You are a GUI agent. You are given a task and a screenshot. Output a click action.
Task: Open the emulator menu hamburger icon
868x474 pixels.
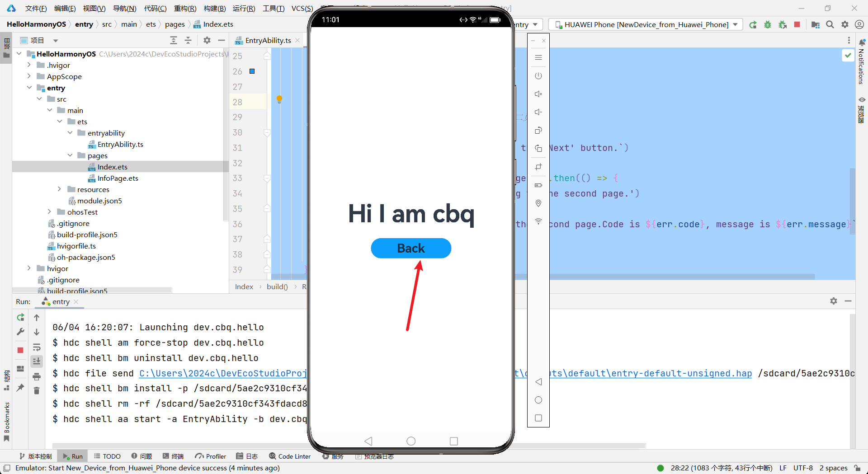pyautogui.click(x=538, y=57)
